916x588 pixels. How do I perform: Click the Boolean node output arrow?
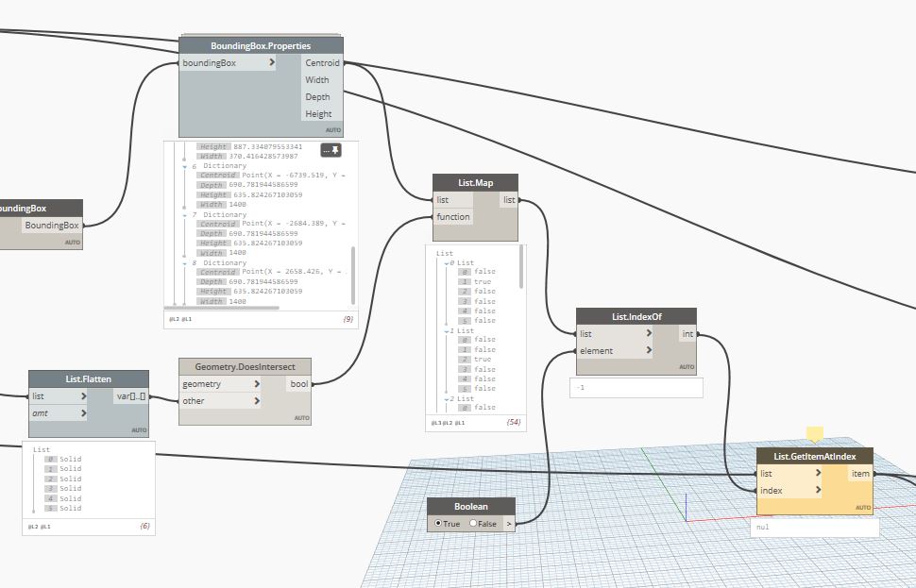click(x=509, y=523)
